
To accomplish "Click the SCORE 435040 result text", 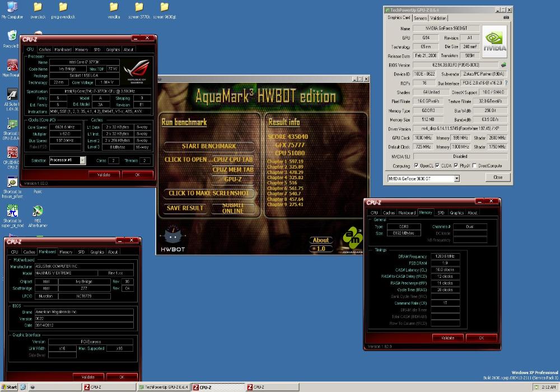I will coord(288,137).
